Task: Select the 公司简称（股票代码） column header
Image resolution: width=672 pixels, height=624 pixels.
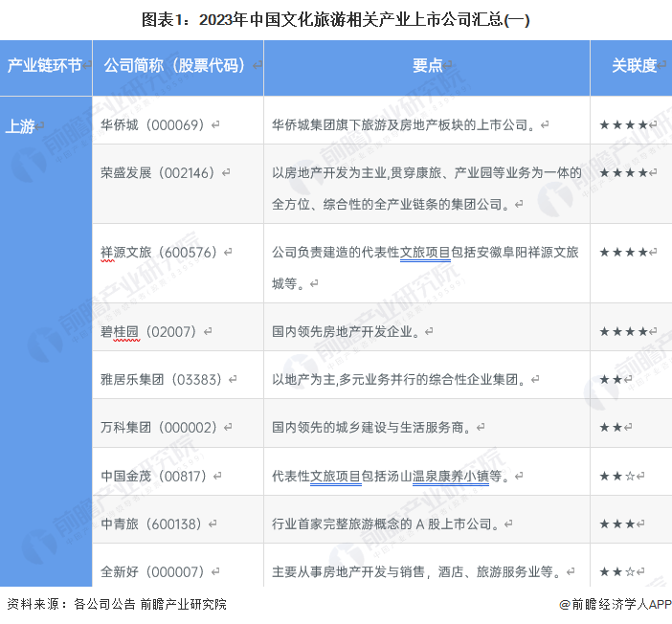Action: 177,66
